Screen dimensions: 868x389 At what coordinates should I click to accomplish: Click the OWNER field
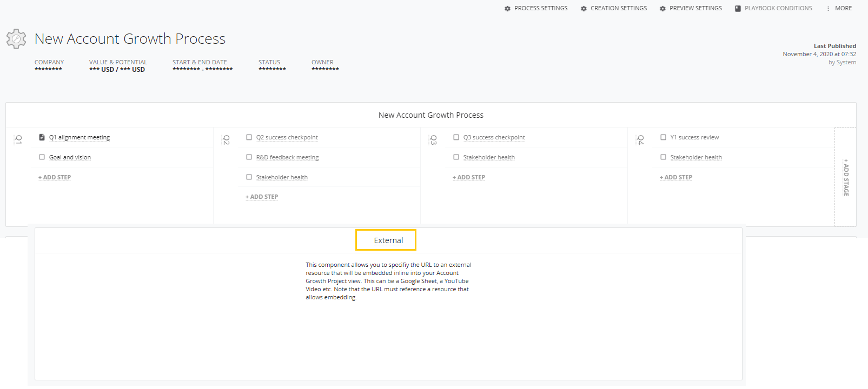point(325,66)
